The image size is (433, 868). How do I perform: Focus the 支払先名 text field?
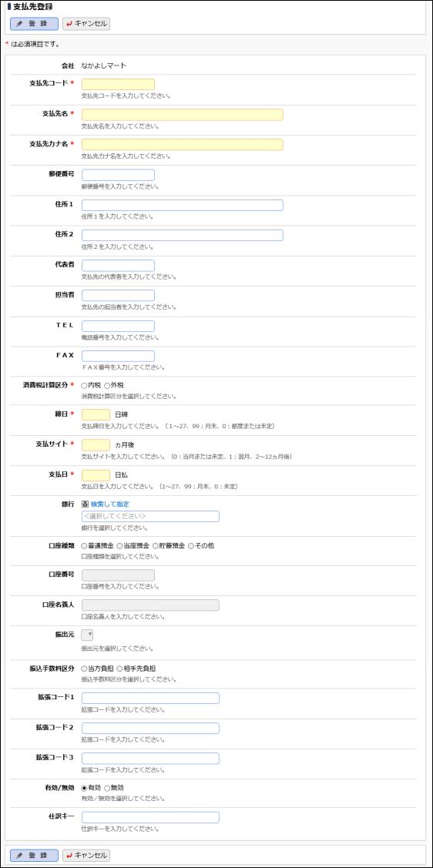(182, 115)
